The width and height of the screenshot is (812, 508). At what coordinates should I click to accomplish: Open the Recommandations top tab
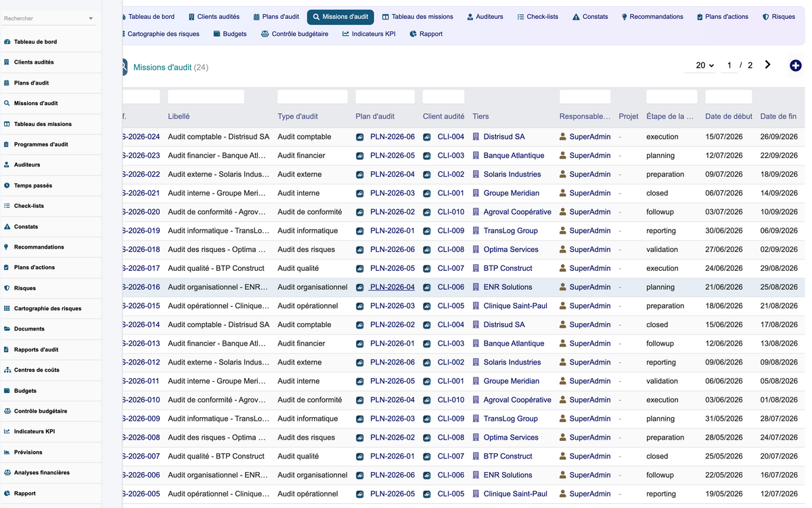click(x=652, y=16)
